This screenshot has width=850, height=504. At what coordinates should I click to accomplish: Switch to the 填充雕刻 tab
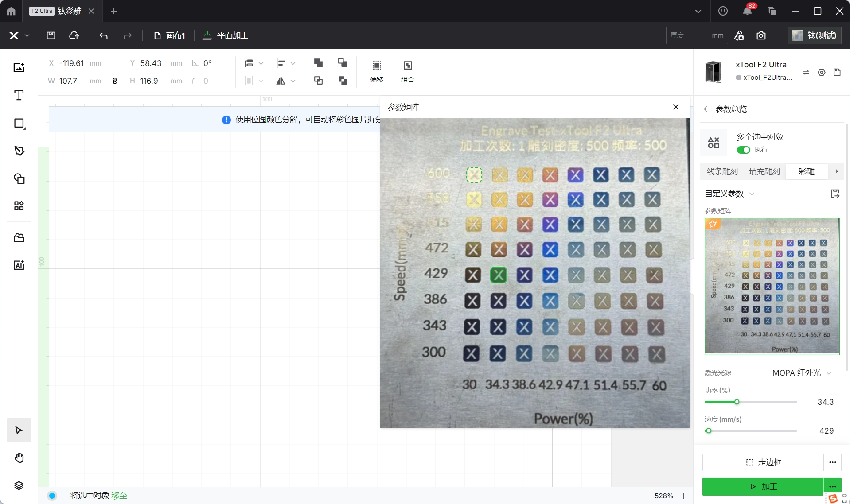point(764,171)
